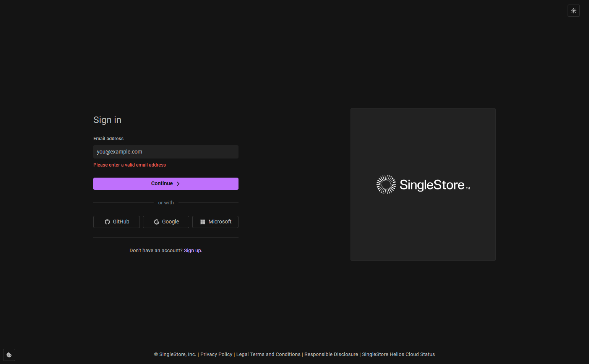Click the SingleStore starburst logo
589x364 pixels.
click(x=386, y=184)
